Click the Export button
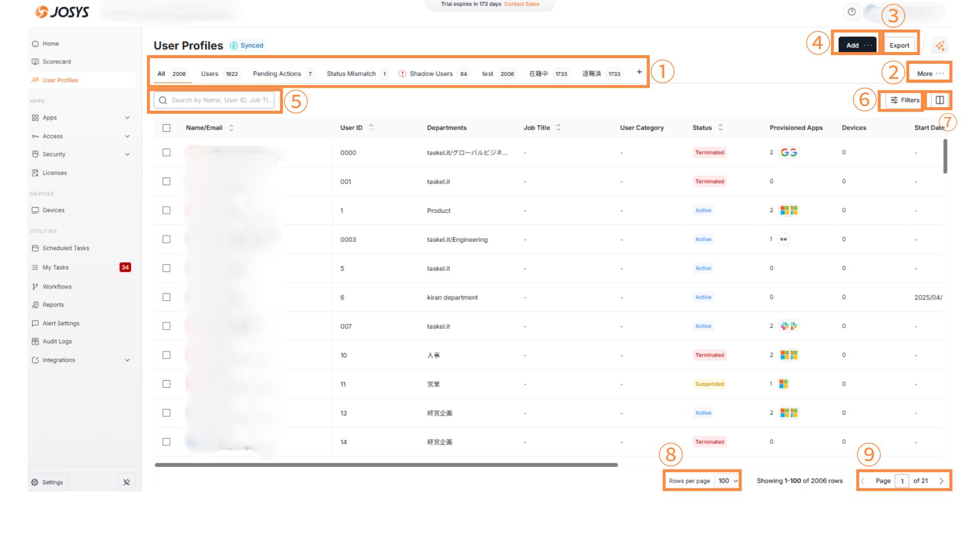The height and width of the screenshot is (551, 980). pyautogui.click(x=899, y=45)
